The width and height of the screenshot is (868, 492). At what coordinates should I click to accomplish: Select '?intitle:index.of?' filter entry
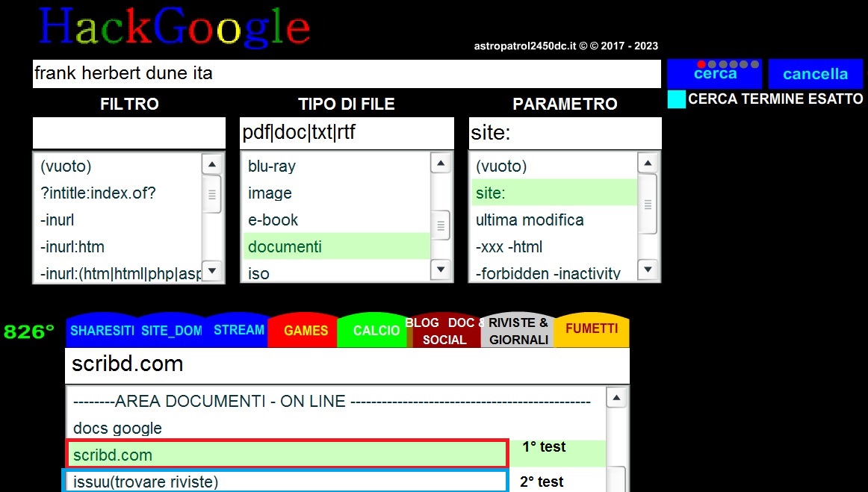pos(118,193)
